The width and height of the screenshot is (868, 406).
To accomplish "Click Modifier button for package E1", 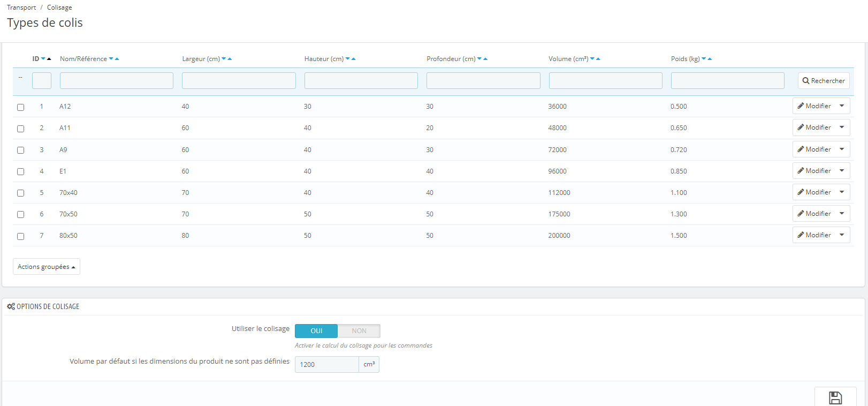I will coord(814,171).
